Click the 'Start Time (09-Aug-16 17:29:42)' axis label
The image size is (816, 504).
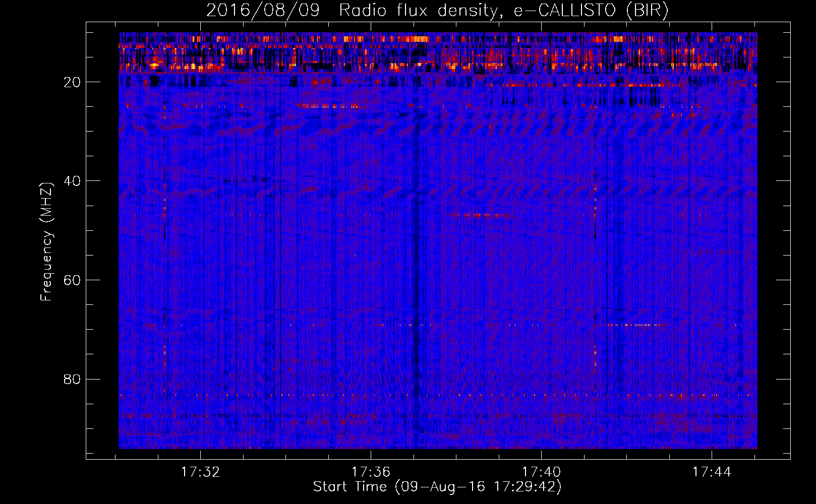pyautogui.click(x=437, y=487)
